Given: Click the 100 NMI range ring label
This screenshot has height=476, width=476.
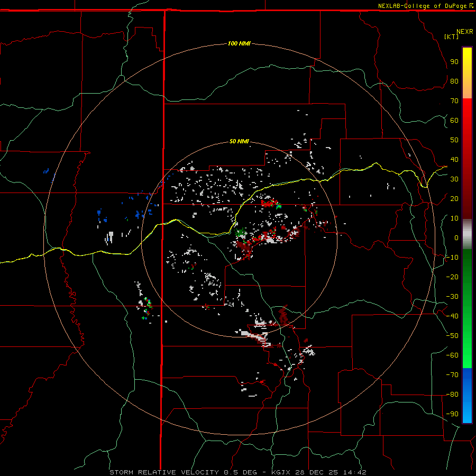Looking at the screenshot, I should 239,43.
